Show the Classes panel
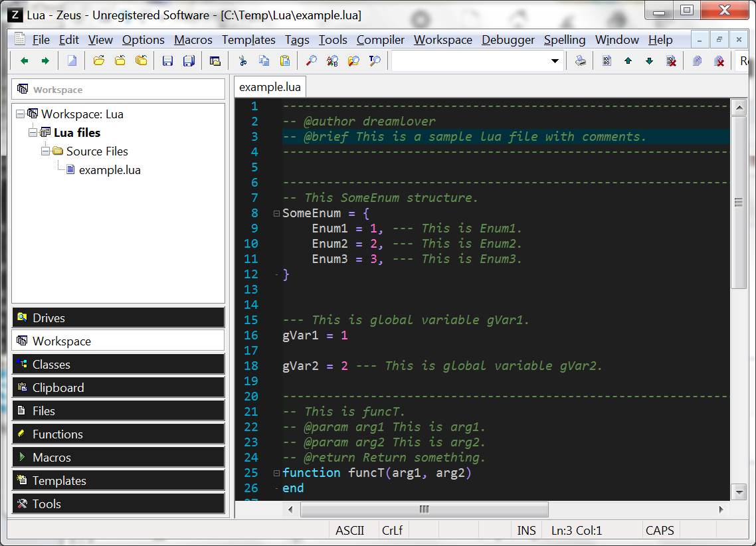 [x=118, y=364]
